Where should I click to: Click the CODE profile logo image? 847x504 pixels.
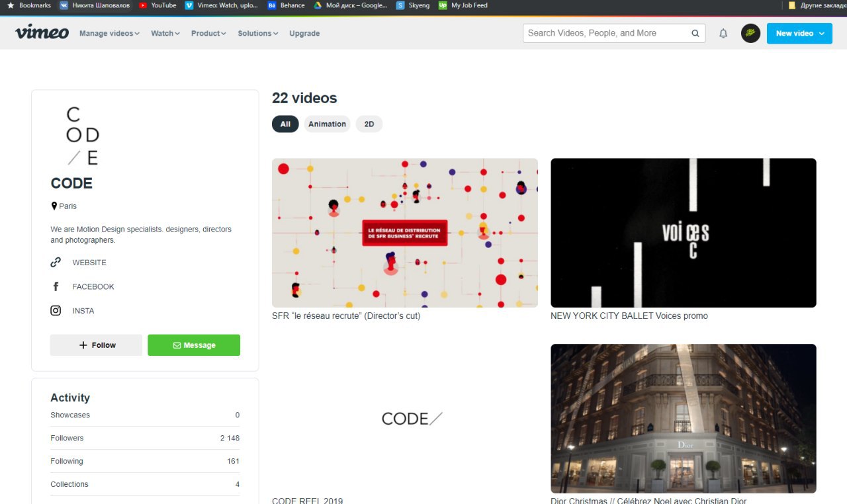point(83,136)
